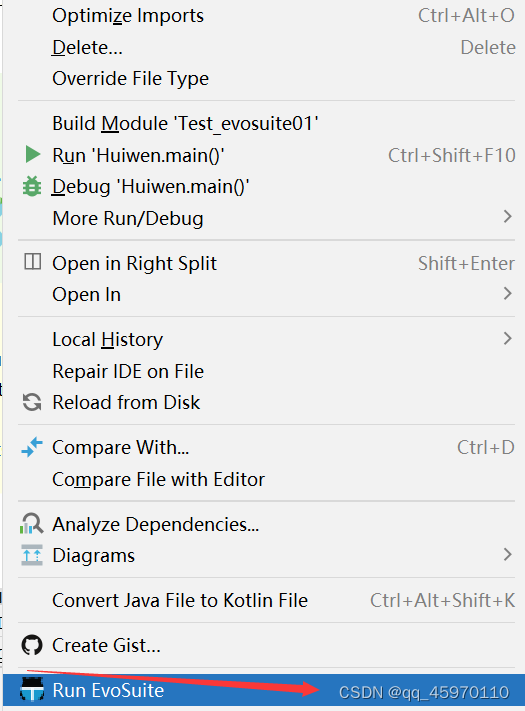Click the green Run triangle icon
525x711 pixels.
click(33, 155)
